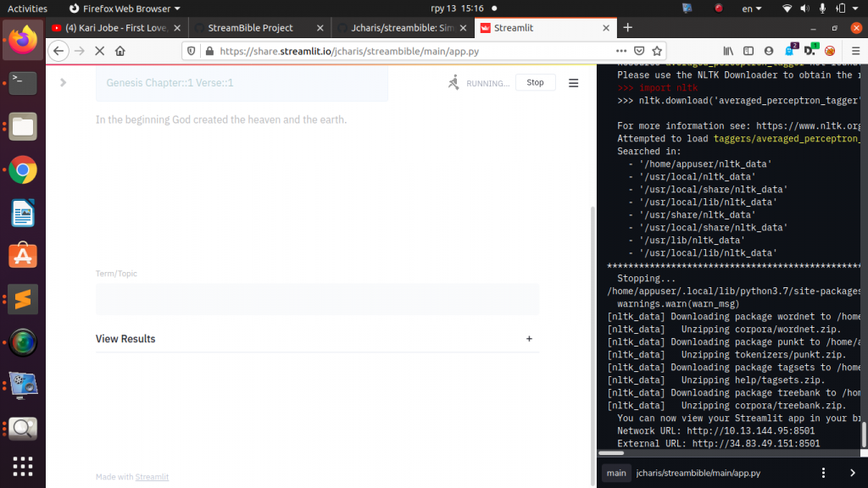Open page actions three-dot menu
This screenshot has height=488, width=868.
point(621,51)
